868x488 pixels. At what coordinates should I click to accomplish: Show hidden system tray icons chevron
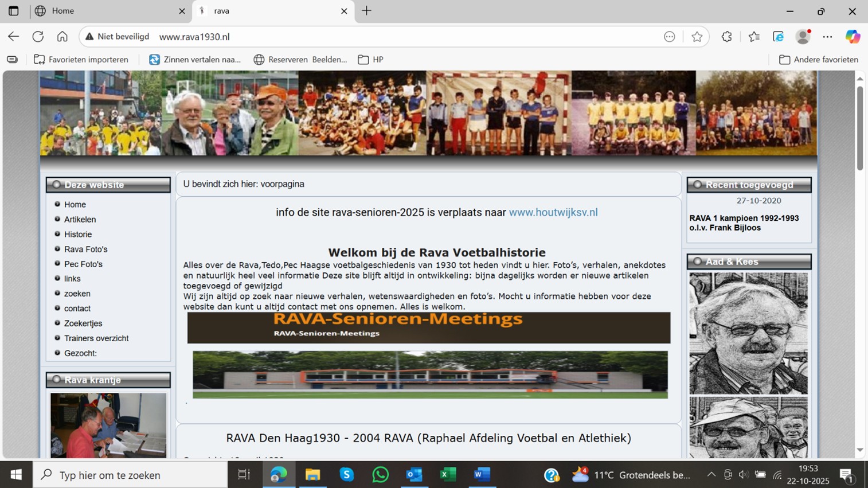point(711,475)
